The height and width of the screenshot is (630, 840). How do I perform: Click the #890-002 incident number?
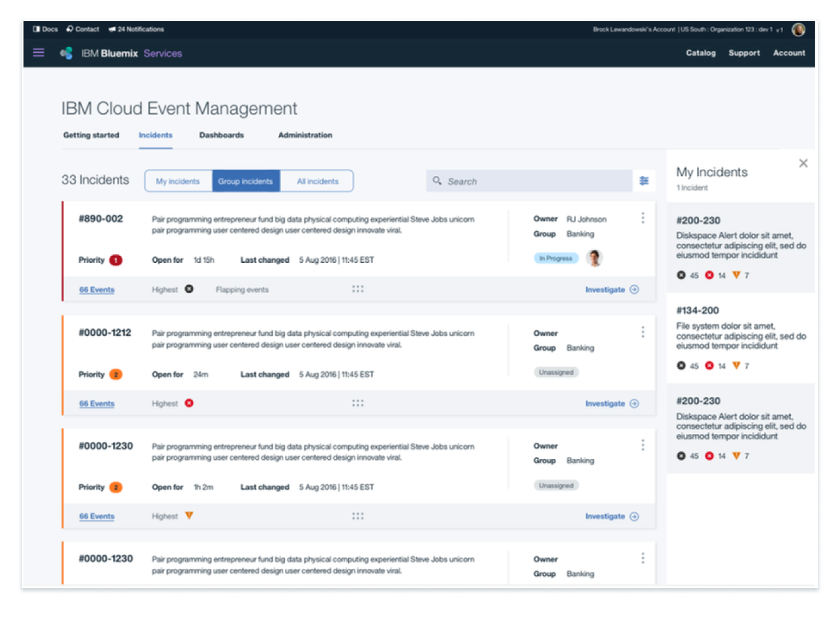coord(101,219)
